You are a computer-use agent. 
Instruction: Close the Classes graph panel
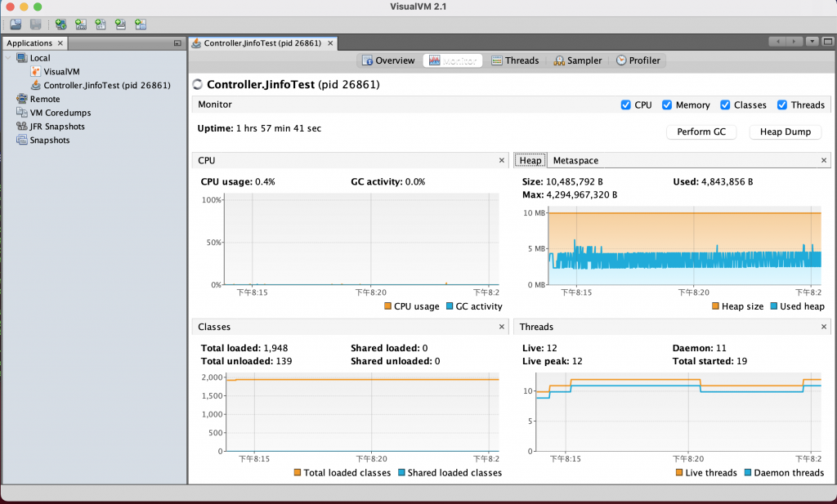pos(501,327)
